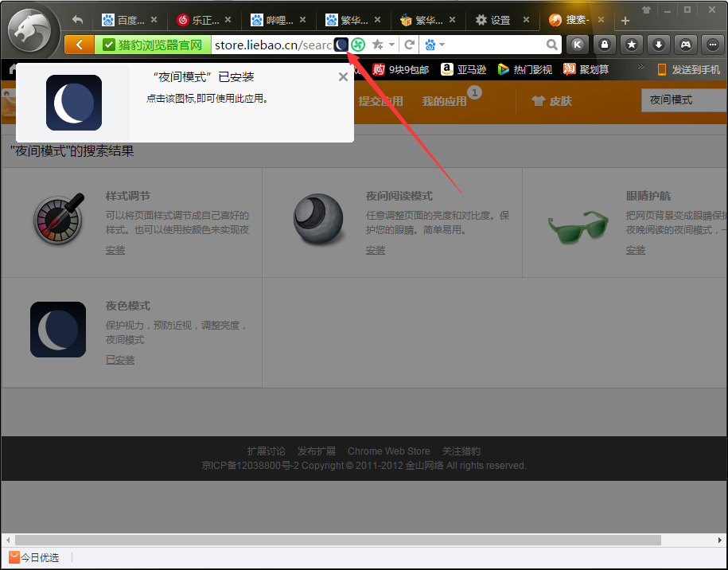The height and width of the screenshot is (570, 728).
Task: Click 安装 under 夜间阅读模式
Action: pos(375,250)
